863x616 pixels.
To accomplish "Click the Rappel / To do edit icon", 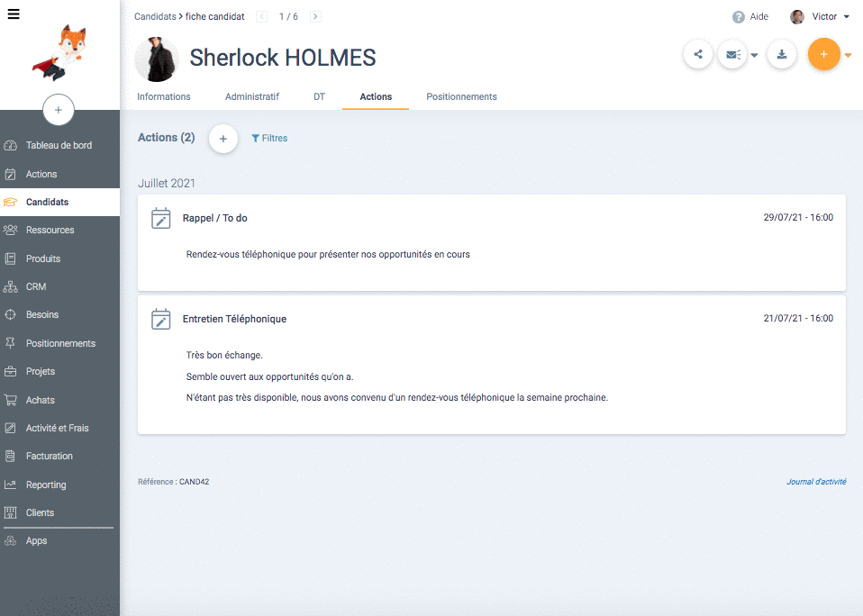I will point(160,218).
